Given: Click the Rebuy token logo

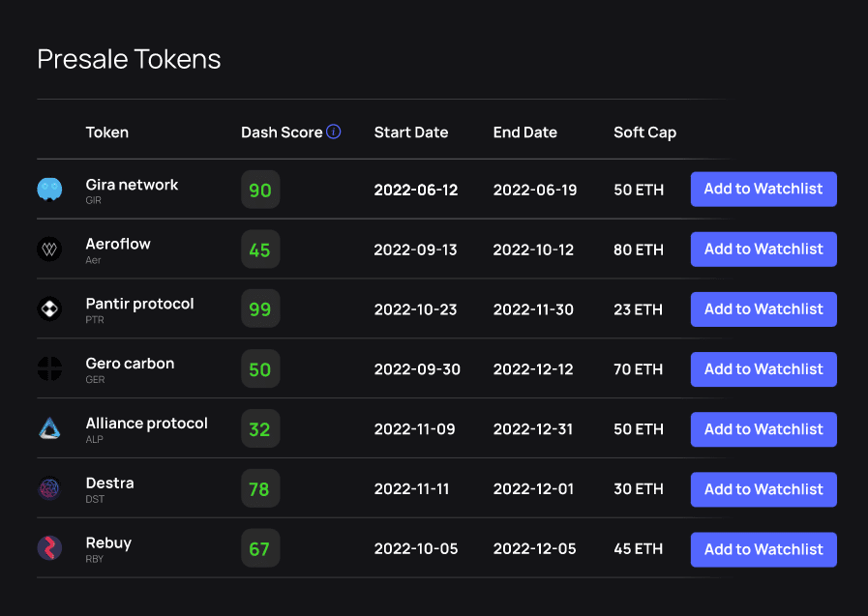Looking at the screenshot, I should pyautogui.click(x=49, y=549).
